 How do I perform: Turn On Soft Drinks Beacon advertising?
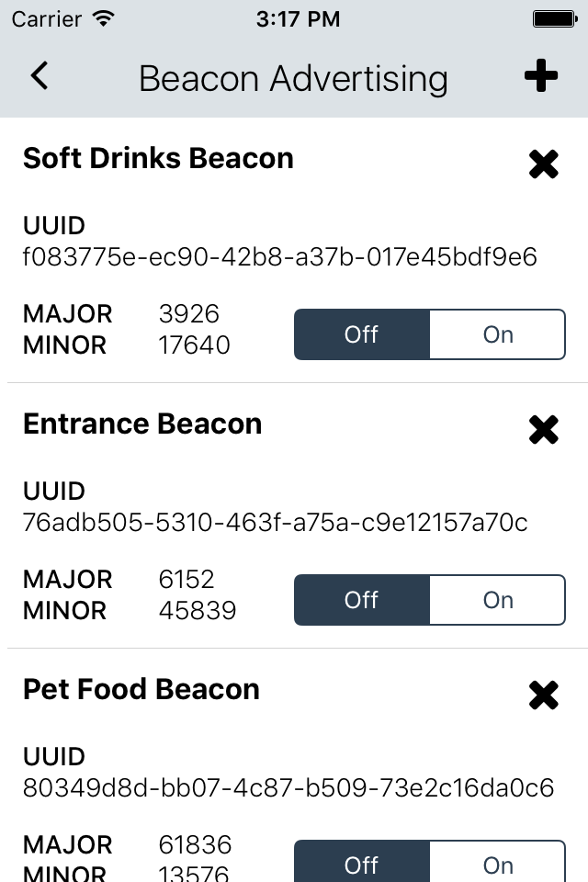[x=497, y=334]
